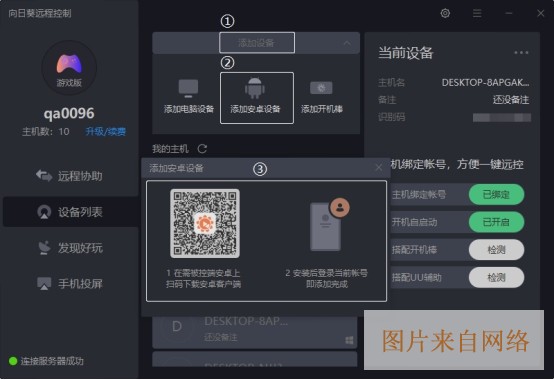Image resolution: width=554 pixels, height=380 pixels.
Task: Click 检测 for 搭配开机棒
Action: pyautogui.click(x=496, y=250)
